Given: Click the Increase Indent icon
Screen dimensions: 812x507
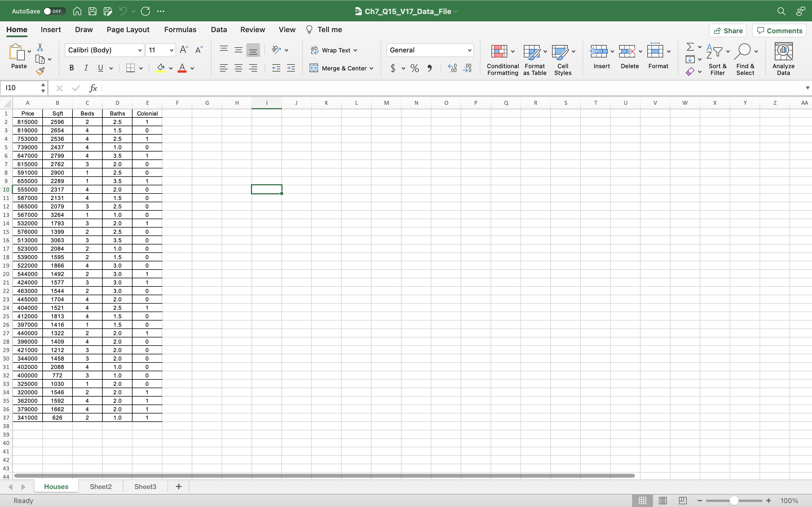Looking at the screenshot, I should coord(291,68).
